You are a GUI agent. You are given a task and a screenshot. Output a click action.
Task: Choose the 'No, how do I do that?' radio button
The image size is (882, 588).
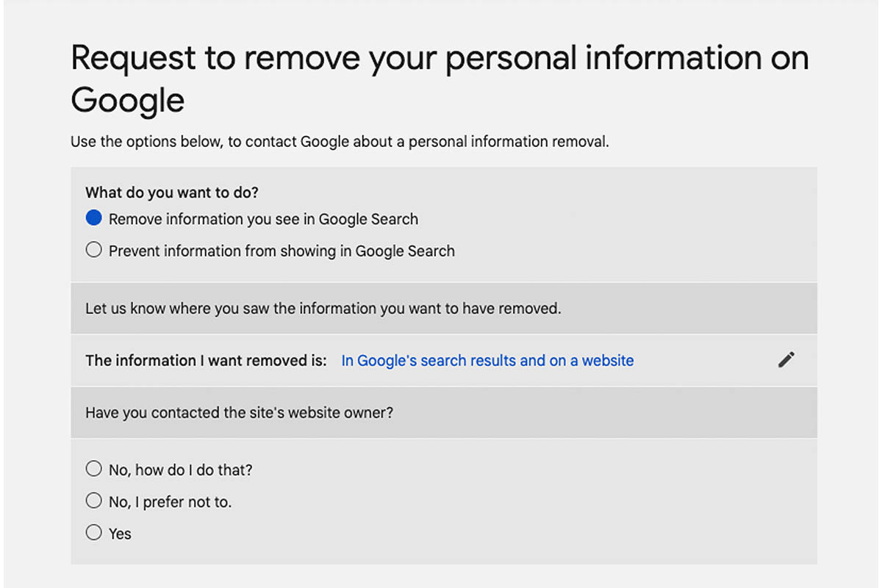93,469
